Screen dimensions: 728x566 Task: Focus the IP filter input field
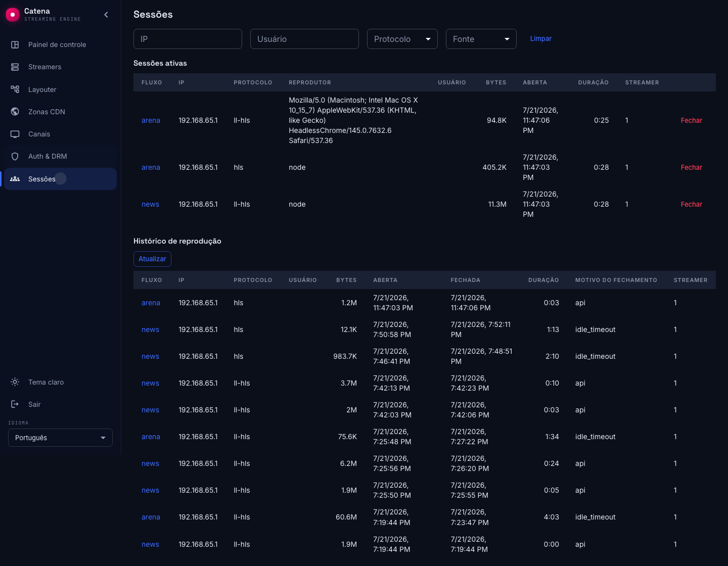(x=188, y=39)
